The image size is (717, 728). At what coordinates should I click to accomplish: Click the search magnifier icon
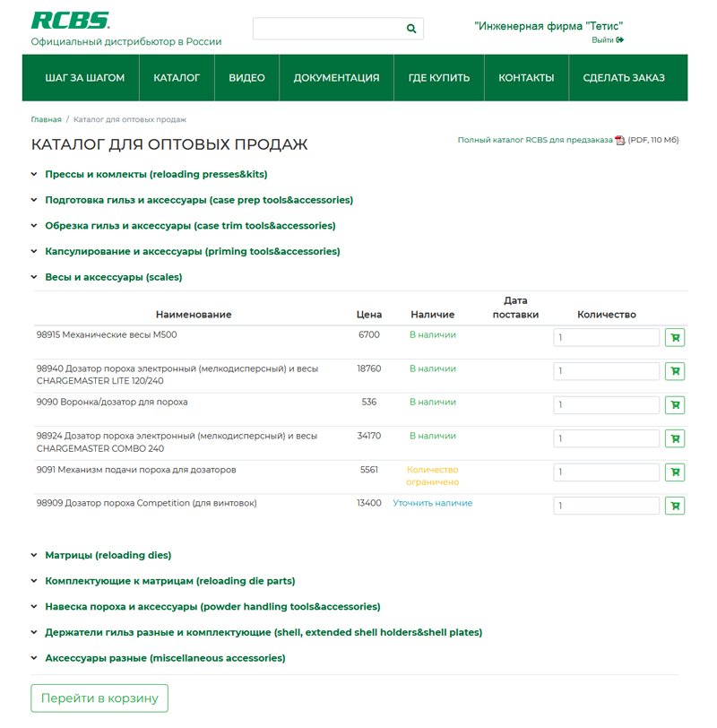pyautogui.click(x=410, y=29)
